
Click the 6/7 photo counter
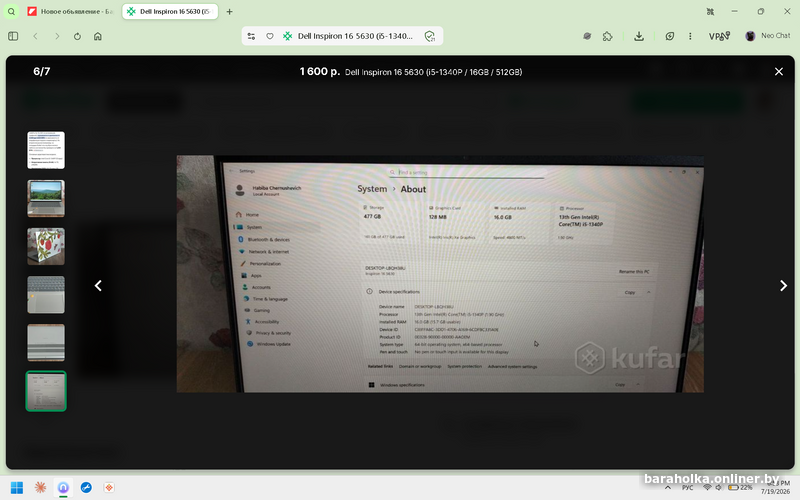(42, 71)
